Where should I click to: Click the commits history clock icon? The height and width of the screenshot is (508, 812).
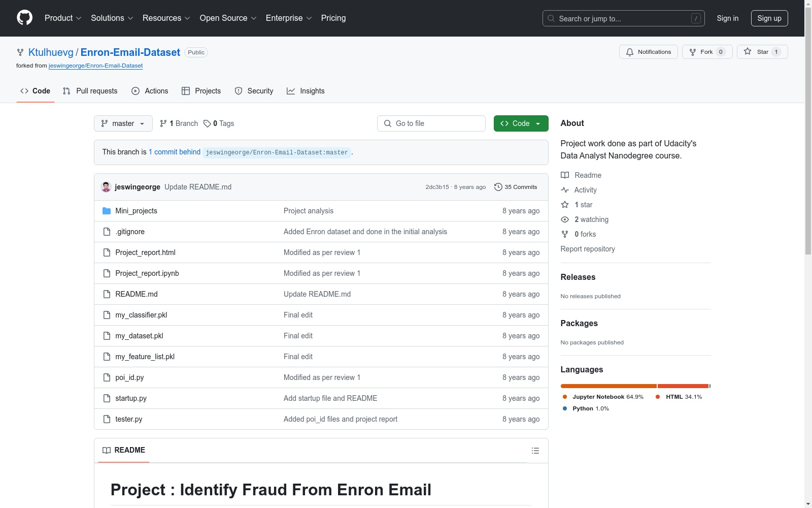498,187
